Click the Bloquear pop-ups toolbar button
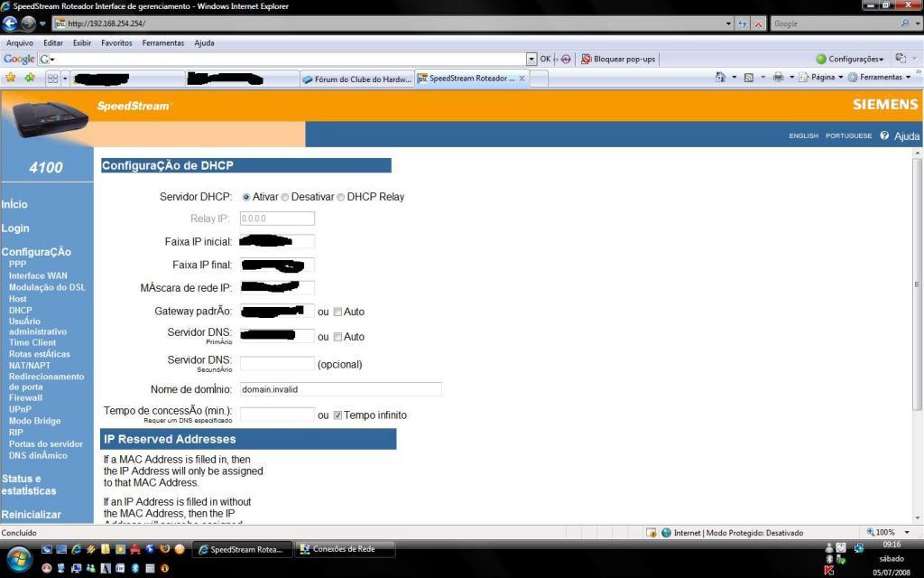The width and height of the screenshot is (924, 578). [x=618, y=59]
